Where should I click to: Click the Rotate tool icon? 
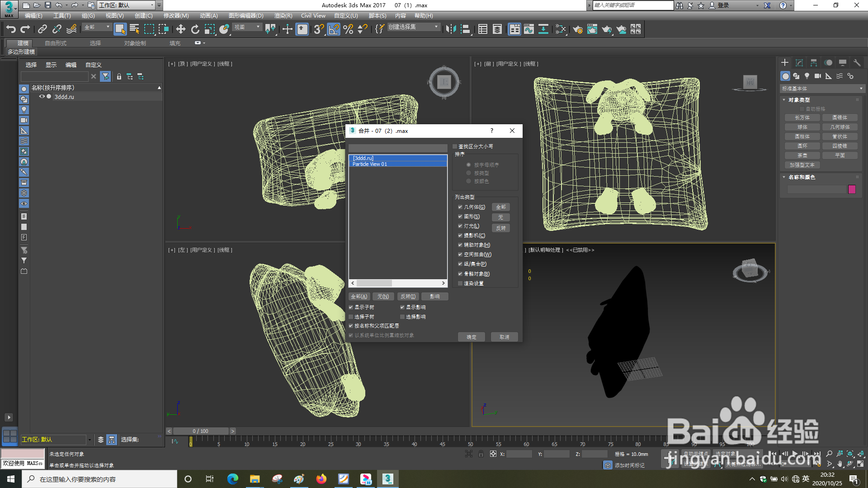point(195,29)
